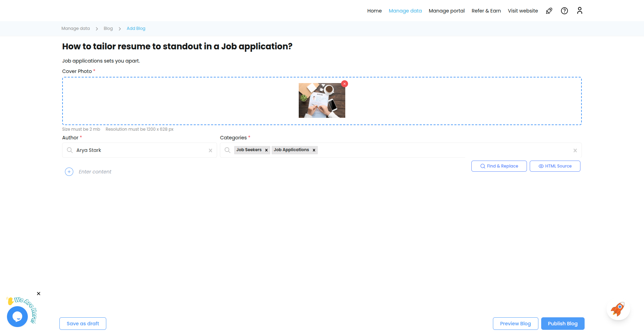Click Save as draft button
644x334 pixels.
pos(83,324)
